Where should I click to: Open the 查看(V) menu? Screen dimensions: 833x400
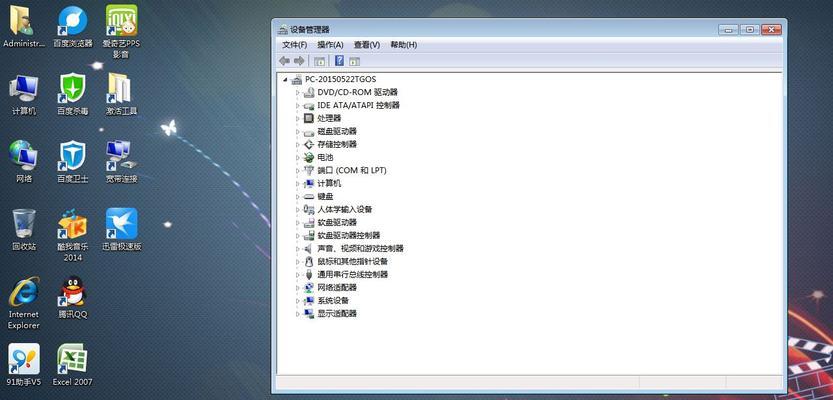pyautogui.click(x=367, y=45)
